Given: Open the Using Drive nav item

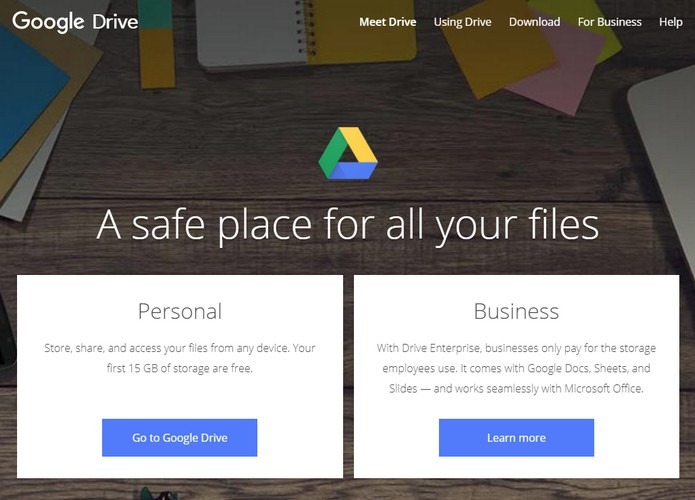Looking at the screenshot, I should 462,22.
